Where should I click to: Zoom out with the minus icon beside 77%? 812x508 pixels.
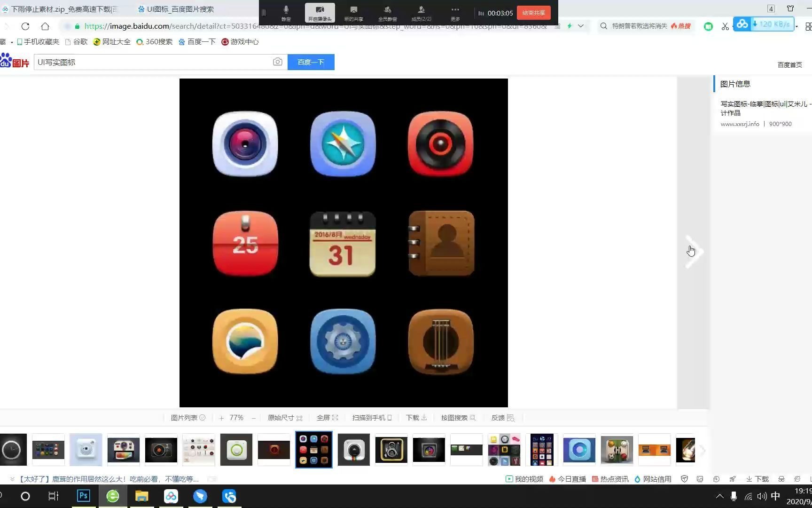pyautogui.click(x=254, y=418)
